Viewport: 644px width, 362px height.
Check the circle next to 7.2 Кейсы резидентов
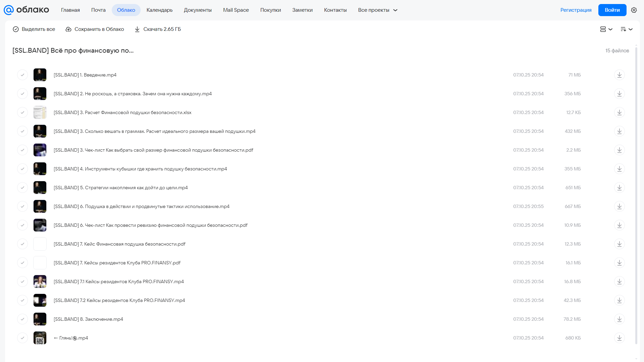point(22,300)
